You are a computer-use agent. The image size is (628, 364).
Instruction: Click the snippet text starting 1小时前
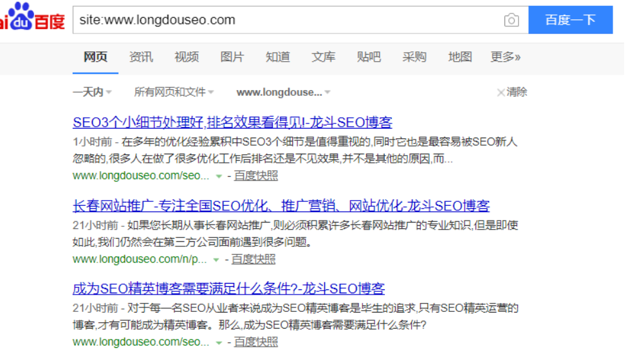point(297,151)
